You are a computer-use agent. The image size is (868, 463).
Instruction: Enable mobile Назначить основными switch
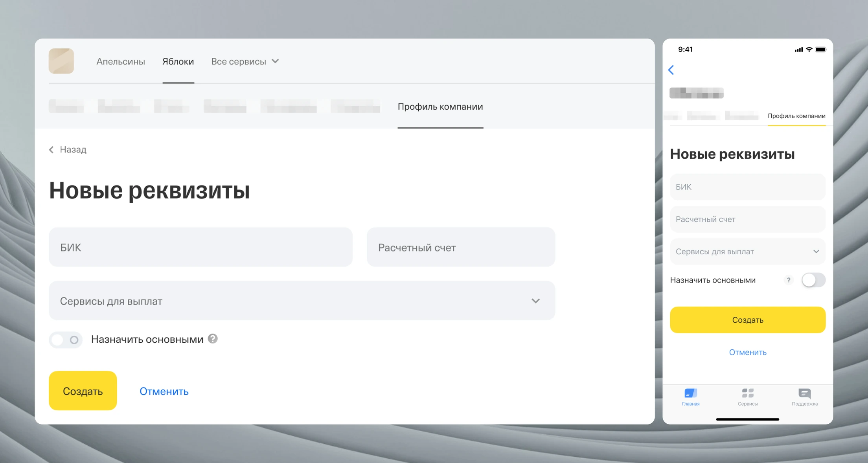(x=813, y=280)
